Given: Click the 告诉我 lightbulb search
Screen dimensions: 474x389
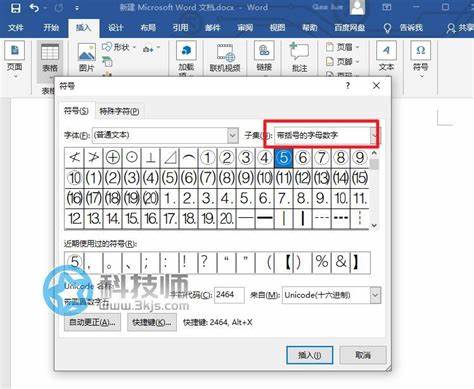Looking at the screenshot, I should 403,28.
